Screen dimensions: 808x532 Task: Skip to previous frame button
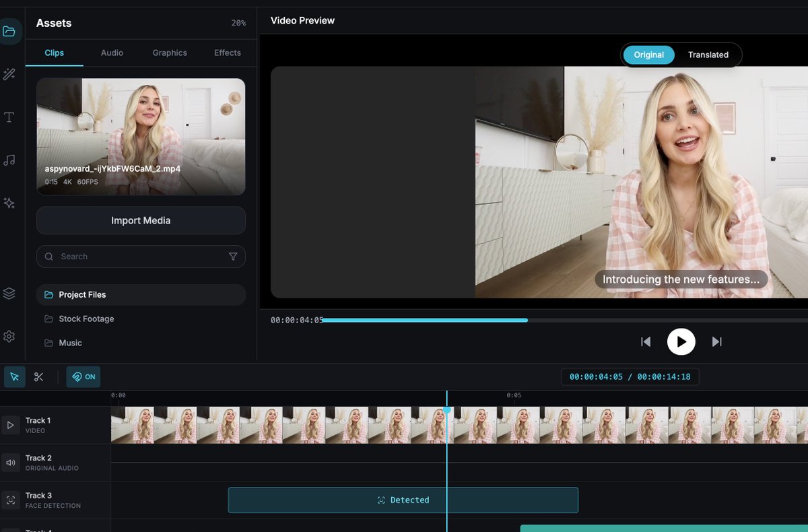(x=646, y=342)
